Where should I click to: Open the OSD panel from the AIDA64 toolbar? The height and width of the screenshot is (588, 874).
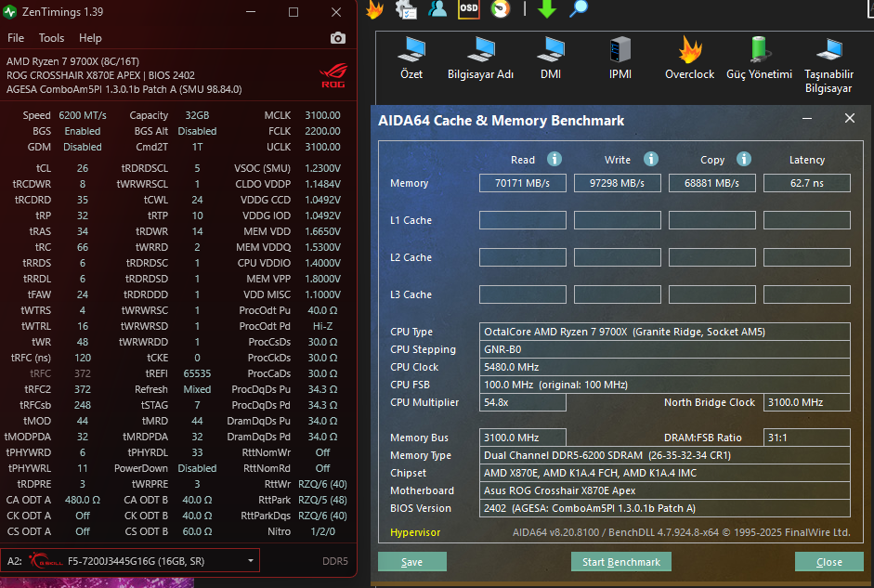point(469,8)
